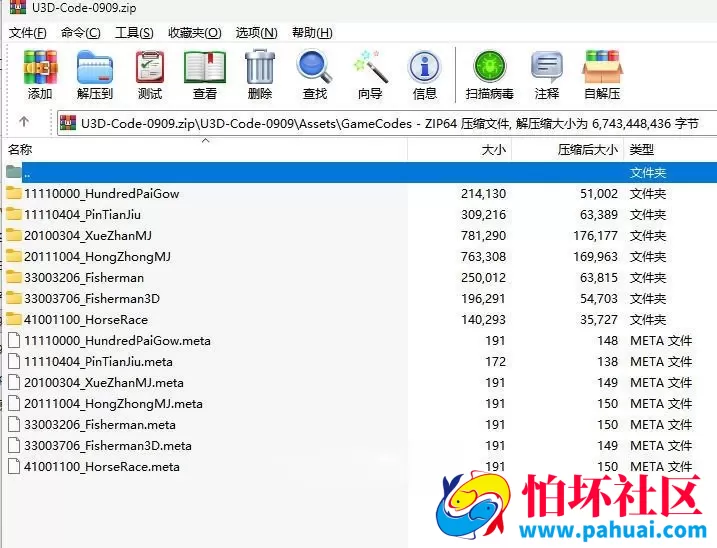This screenshot has height=548, width=717.
Task: Click the folder icon of 41001100_HorseRace
Action: click(14, 319)
